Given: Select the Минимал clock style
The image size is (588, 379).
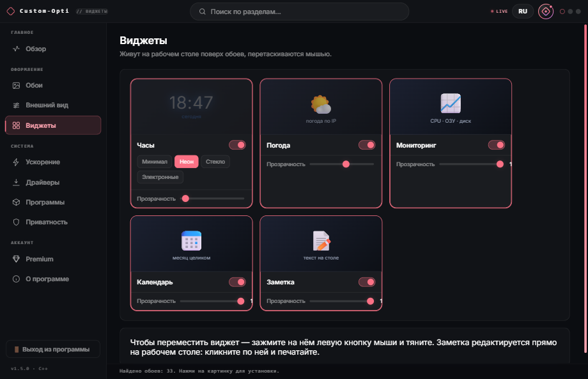Looking at the screenshot, I should [x=155, y=162].
